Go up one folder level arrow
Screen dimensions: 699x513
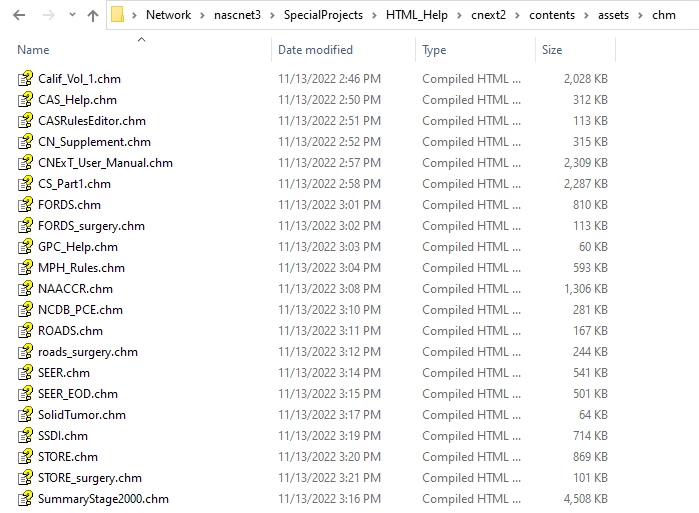[93, 16]
